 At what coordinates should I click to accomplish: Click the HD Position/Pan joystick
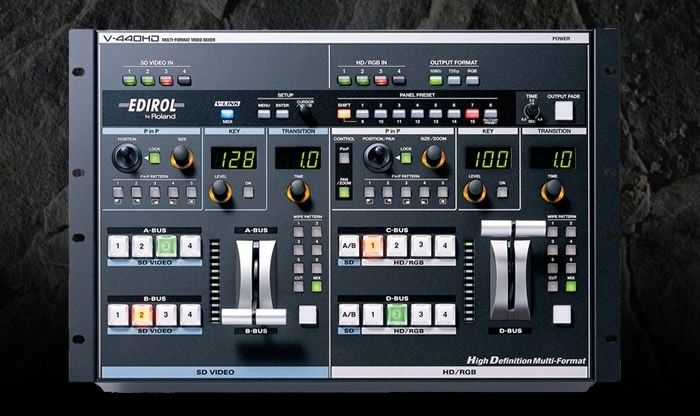378,158
